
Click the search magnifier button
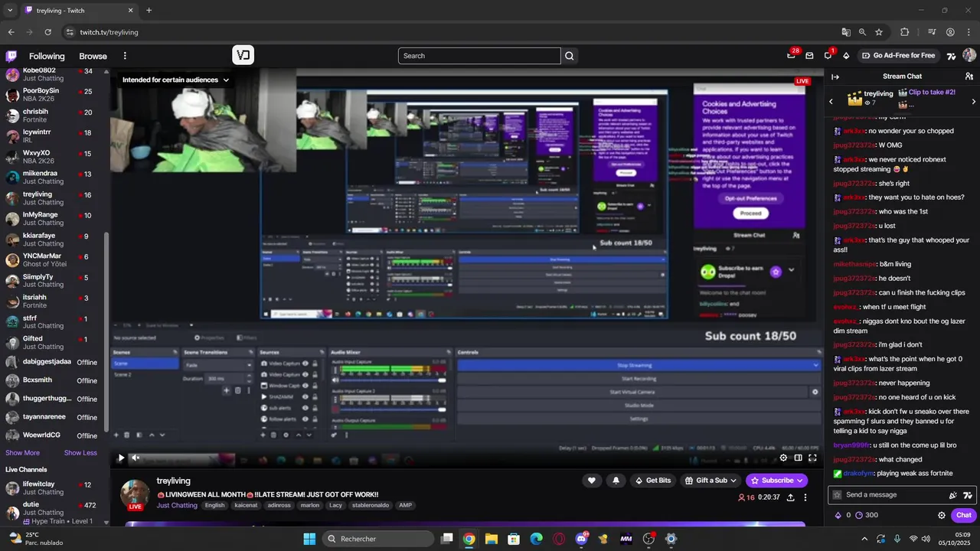(x=570, y=56)
